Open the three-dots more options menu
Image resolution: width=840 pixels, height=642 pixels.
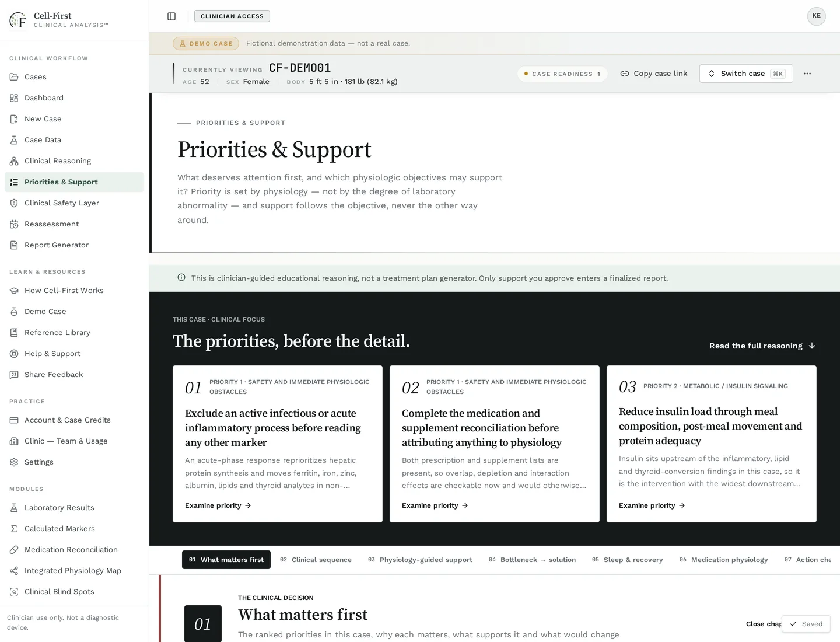coord(807,74)
